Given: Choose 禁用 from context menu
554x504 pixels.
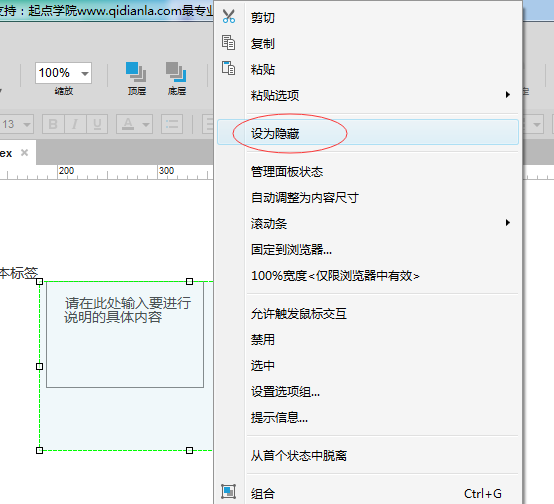Looking at the screenshot, I should coord(368,340).
